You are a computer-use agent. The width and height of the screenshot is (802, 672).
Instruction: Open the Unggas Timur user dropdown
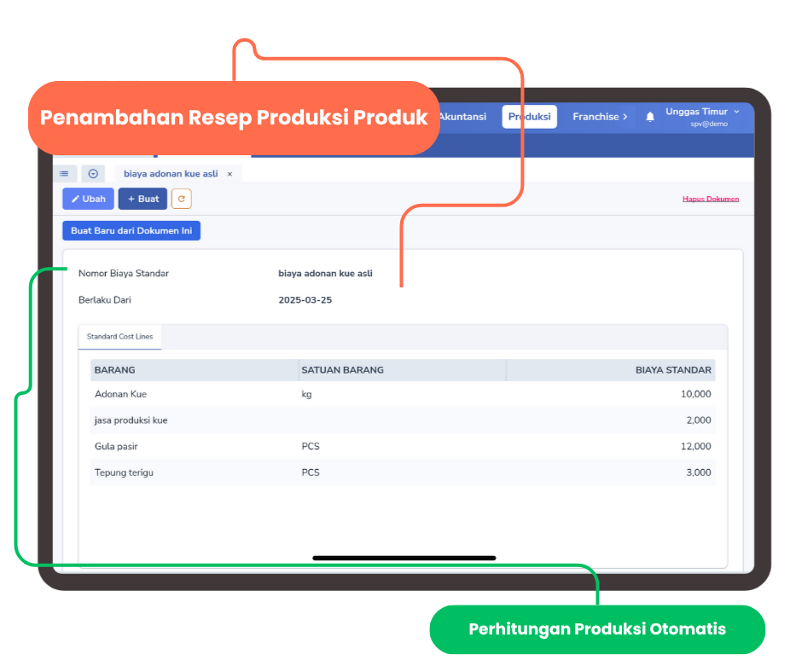pos(703,117)
